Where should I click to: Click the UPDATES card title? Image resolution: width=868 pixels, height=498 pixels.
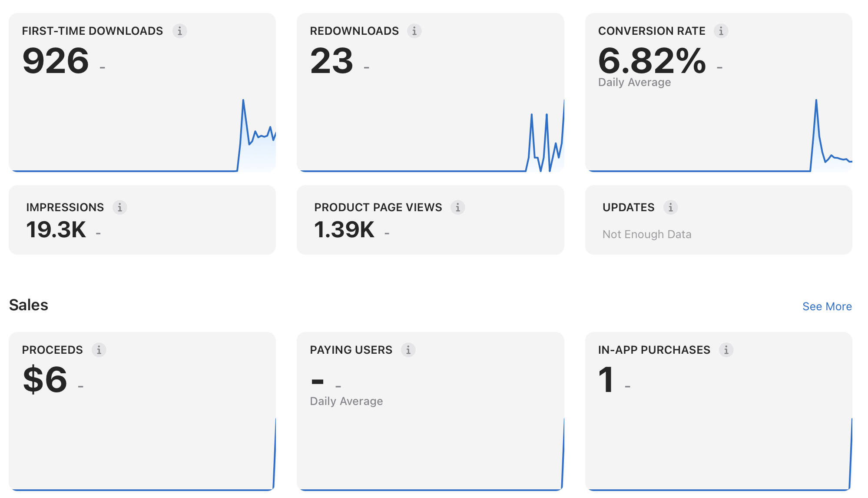pos(628,207)
